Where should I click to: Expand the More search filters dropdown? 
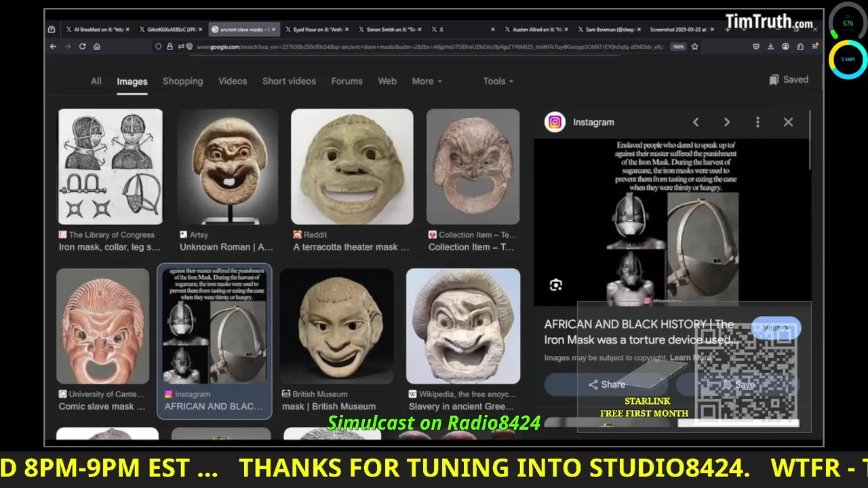[427, 81]
